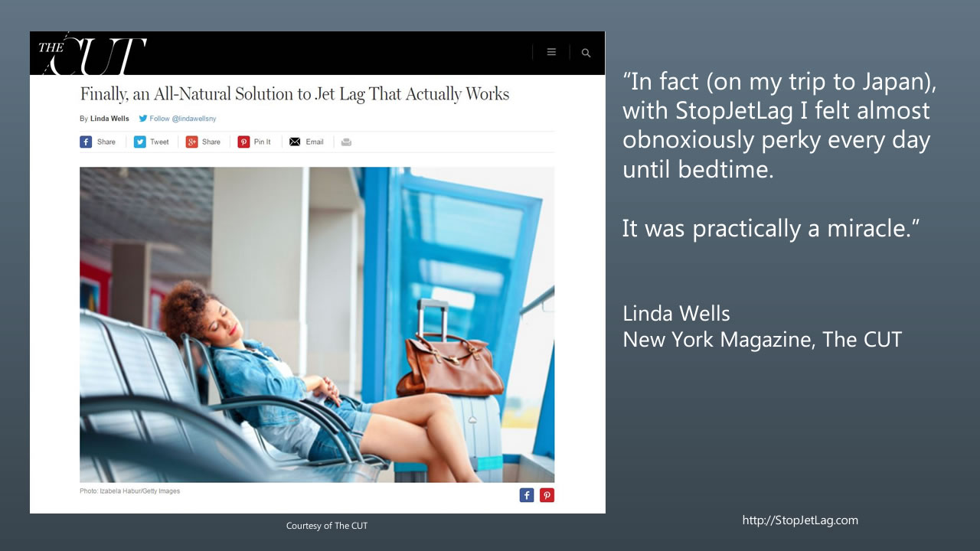Click the search magnifier icon

tap(586, 53)
